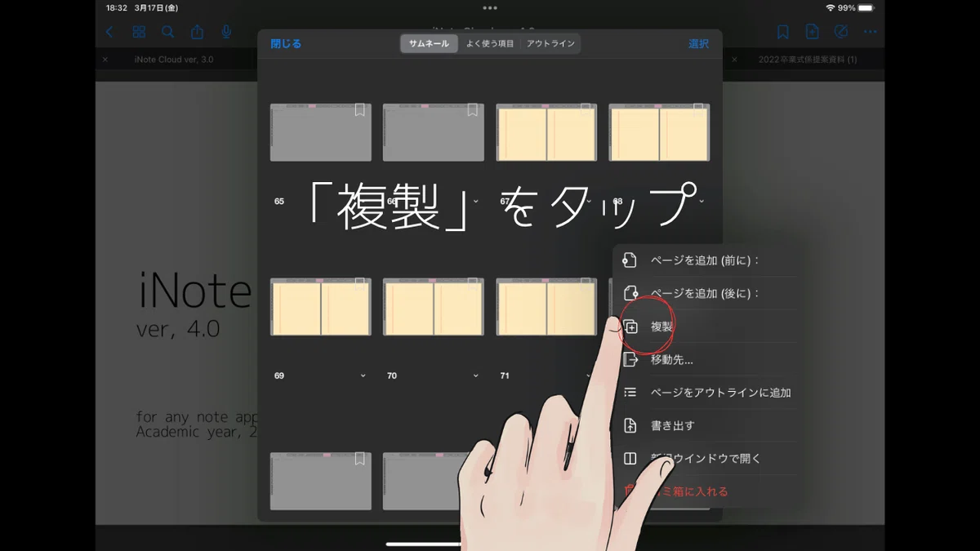The height and width of the screenshot is (551, 980).
Task: Tap the 18:32 clock in status bar
Action: pos(117,7)
